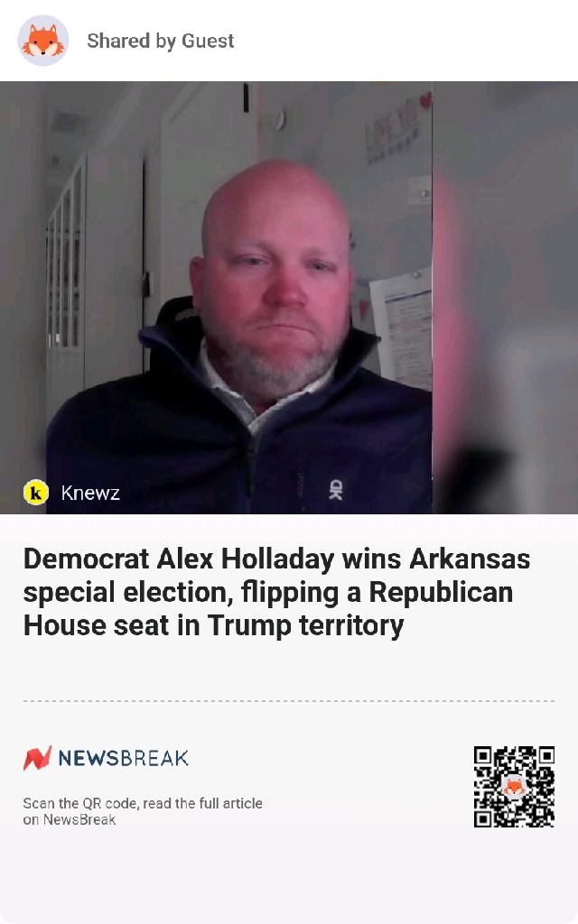
Task: Tap the yellow Knewz logo badge
Action: click(x=36, y=492)
